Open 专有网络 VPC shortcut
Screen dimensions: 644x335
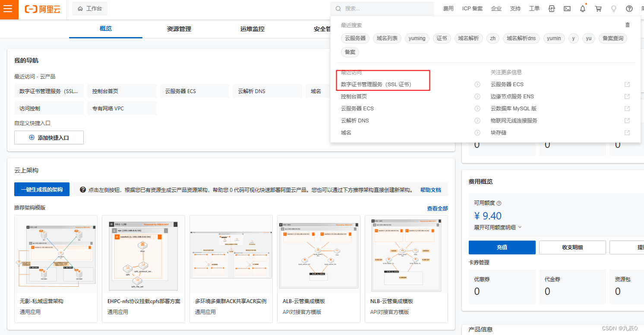pos(122,109)
